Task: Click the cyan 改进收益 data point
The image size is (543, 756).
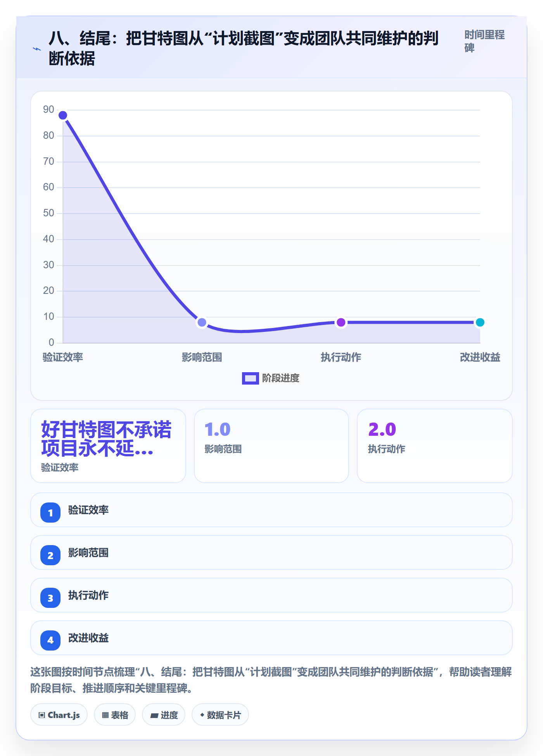Action: point(480,322)
